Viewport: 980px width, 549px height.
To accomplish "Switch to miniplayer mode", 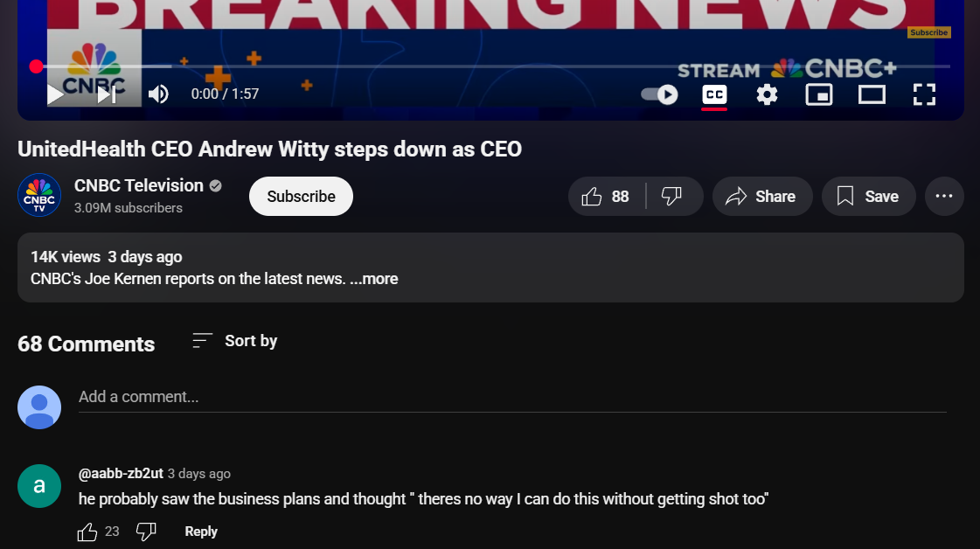I will tap(819, 94).
